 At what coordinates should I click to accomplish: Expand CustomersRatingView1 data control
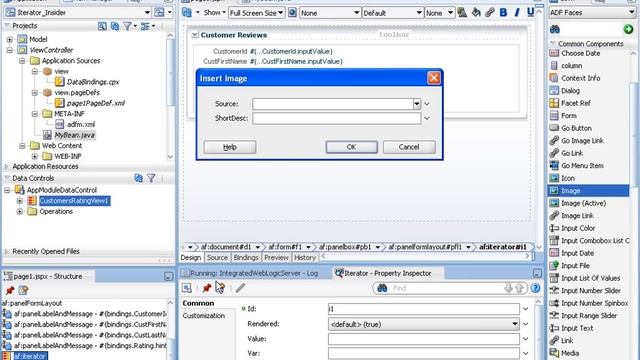coord(20,201)
